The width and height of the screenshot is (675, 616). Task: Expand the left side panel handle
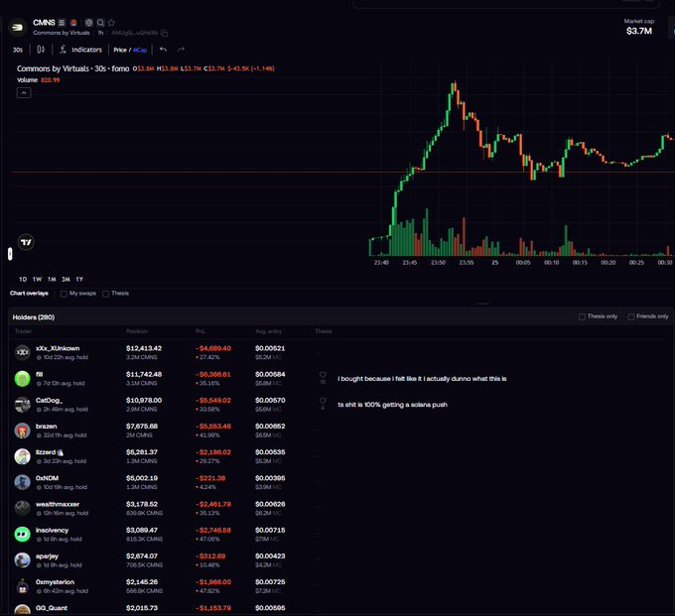coord(10,254)
